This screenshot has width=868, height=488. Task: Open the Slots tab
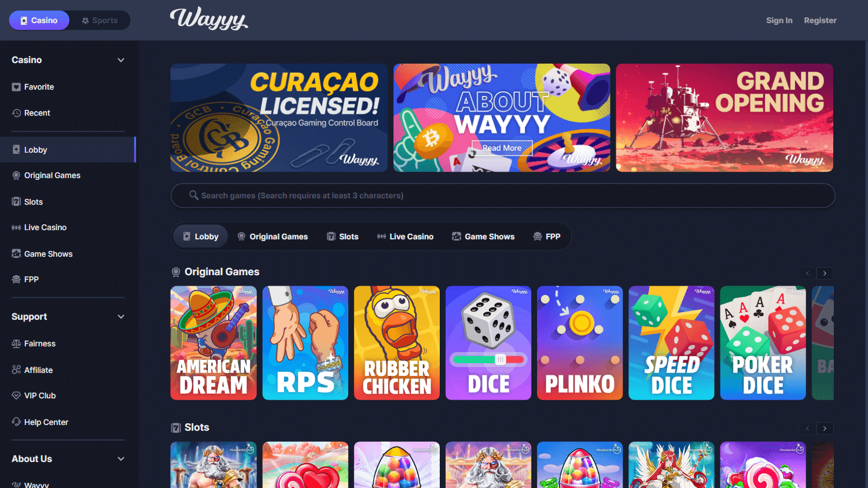(x=343, y=236)
